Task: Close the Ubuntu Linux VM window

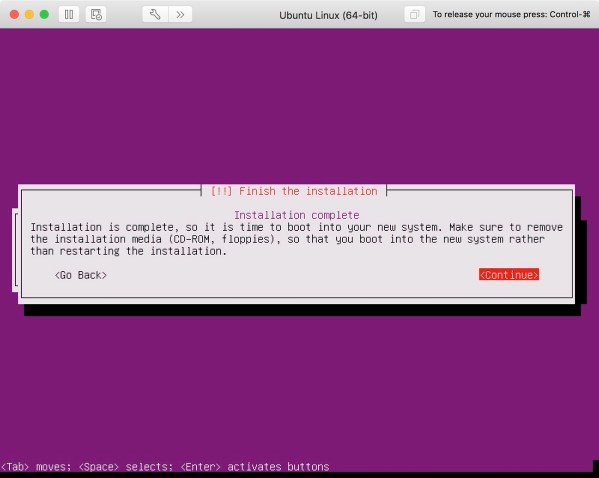Action: [x=15, y=15]
